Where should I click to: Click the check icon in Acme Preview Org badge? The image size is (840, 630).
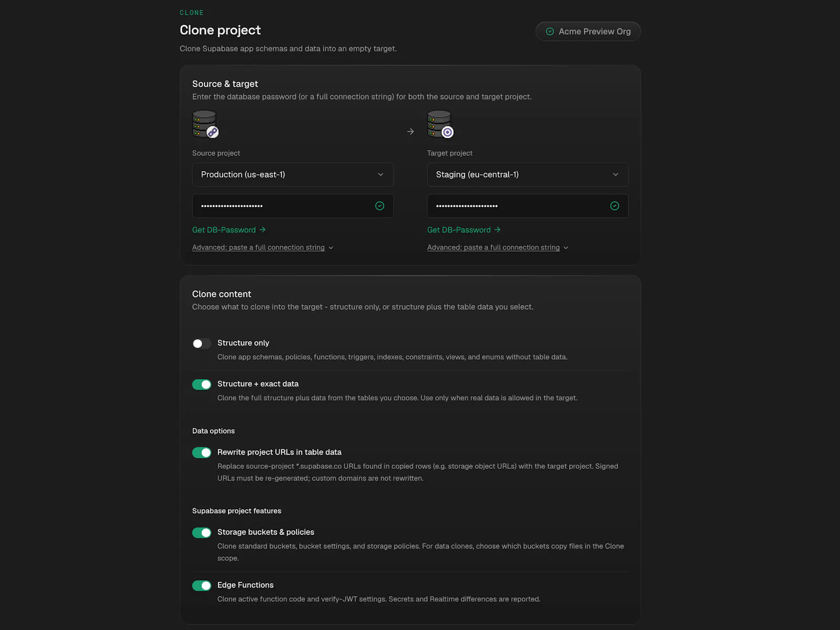coord(550,31)
